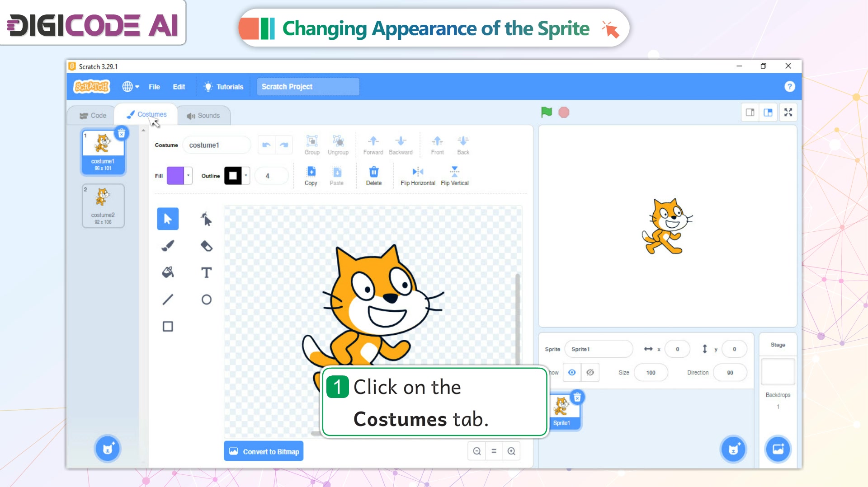Open the help question mark button
The image size is (868, 487).
pyautogui.click(x=789, y=87)
